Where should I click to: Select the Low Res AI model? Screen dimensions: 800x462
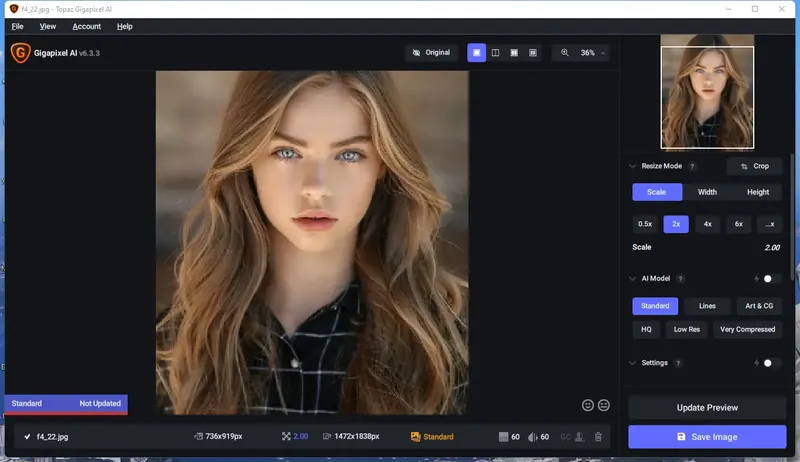click(x=687, y=329)
